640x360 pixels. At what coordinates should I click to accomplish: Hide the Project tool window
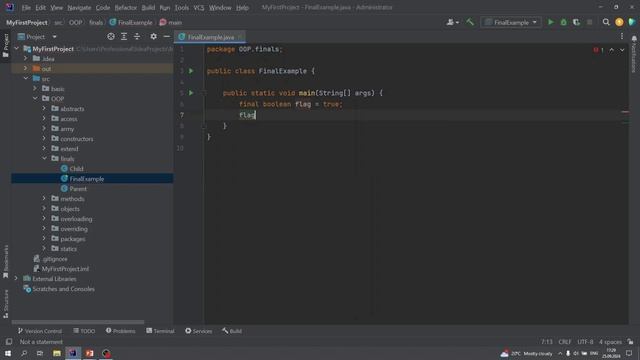tap(167, 37)
